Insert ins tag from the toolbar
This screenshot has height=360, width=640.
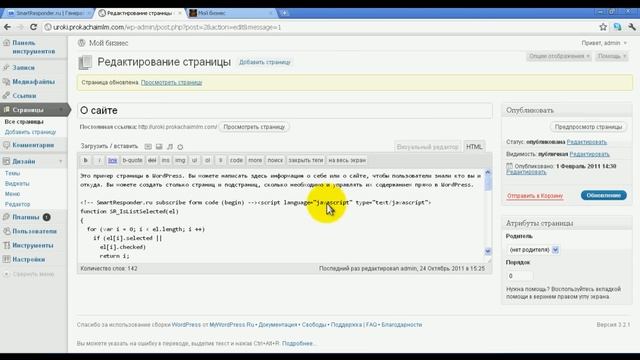click(x=165, y=160)
